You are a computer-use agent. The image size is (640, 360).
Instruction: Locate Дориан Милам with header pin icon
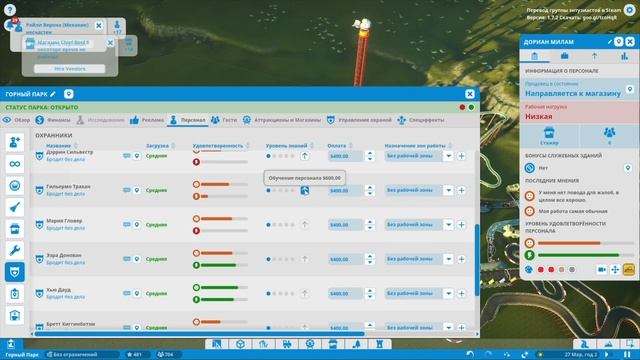[x=619, y=42]
